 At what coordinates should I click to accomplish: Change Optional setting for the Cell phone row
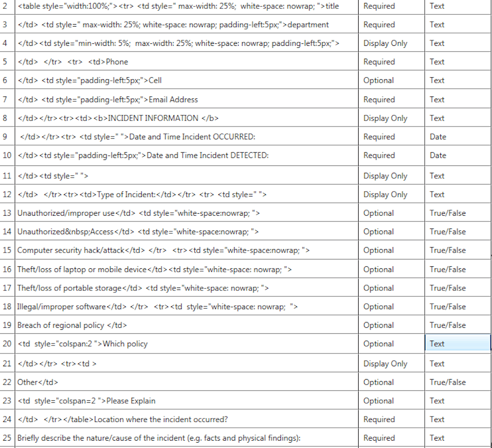[x=391, y=80]
